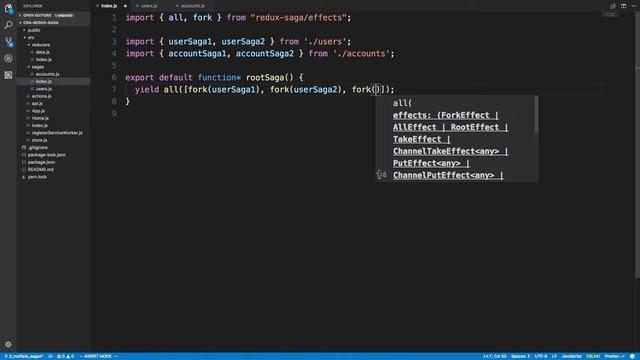Click the feedback smiley in status bar
Screen dimensions: 640x360
pyautogui.click(x=632, y=356)
